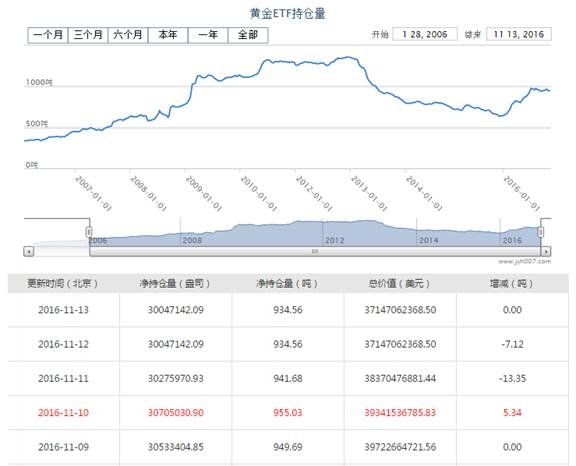Click total value 39341536785.83
This screenshot has height=466, width=576.
[x=400, y=412]
